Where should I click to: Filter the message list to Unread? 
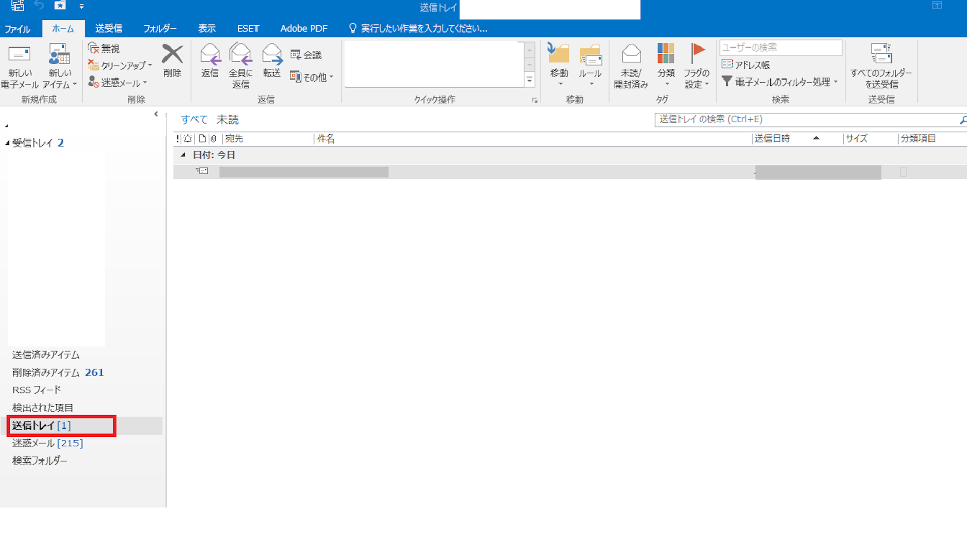(228, 120)
